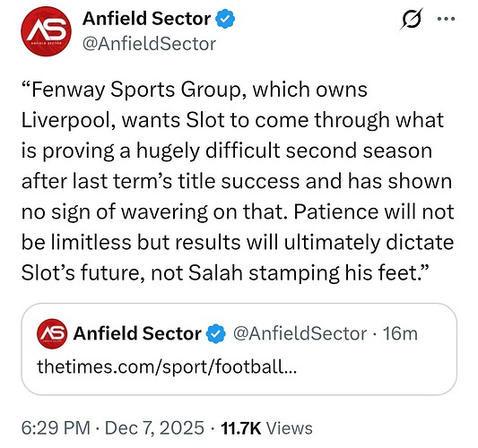The image size is (478, 448).
Task: Click the 6:29 PM timestamp
Action: click(56, 428)
